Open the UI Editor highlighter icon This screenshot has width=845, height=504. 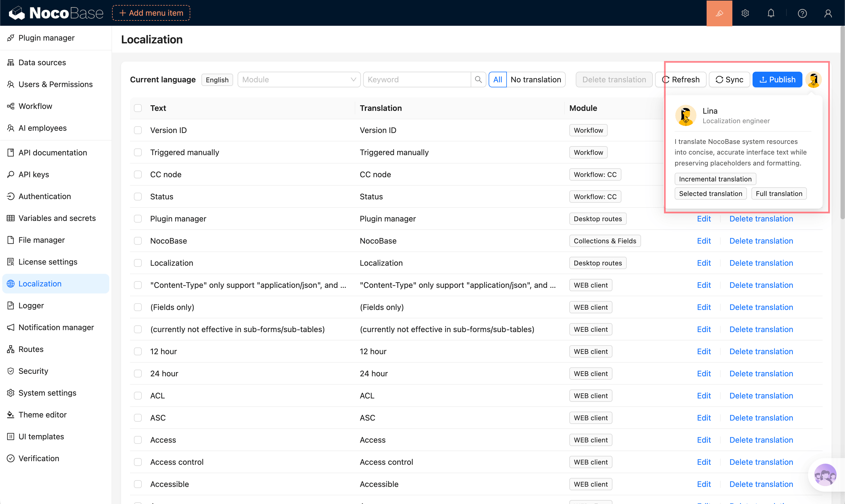(719, 13)
